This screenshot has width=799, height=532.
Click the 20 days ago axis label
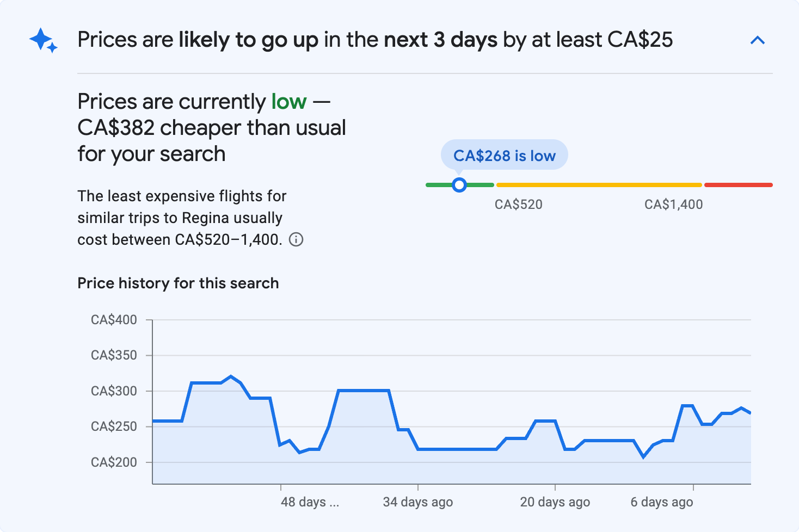click(555, 502)
